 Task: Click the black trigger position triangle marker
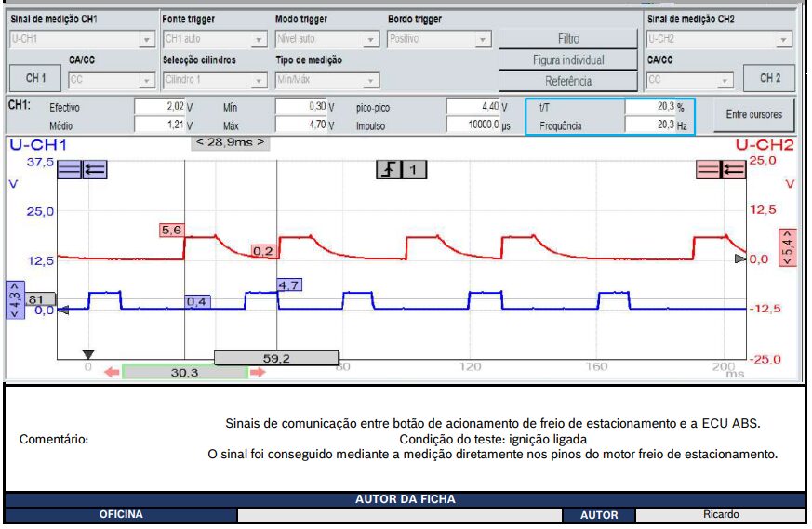click(x=88, y=354)
